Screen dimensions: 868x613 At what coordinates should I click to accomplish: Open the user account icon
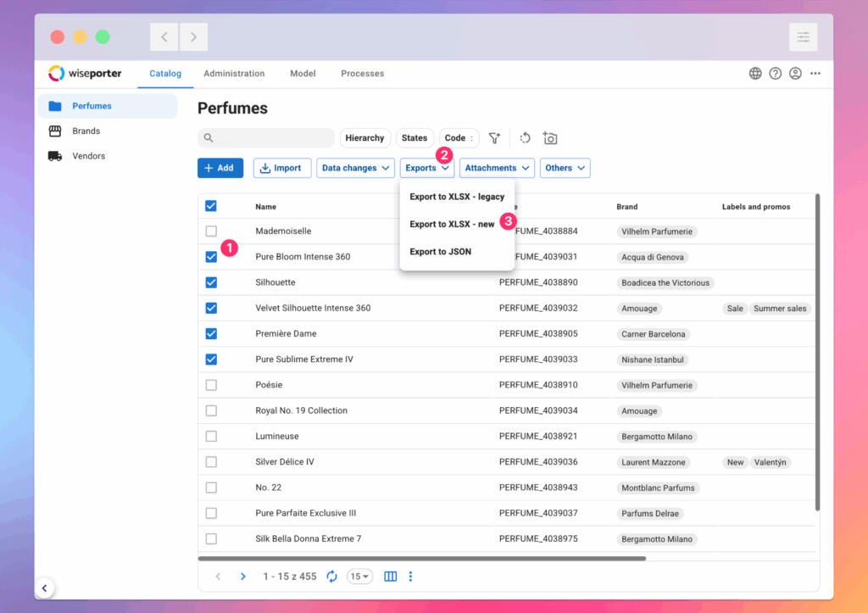795,73
